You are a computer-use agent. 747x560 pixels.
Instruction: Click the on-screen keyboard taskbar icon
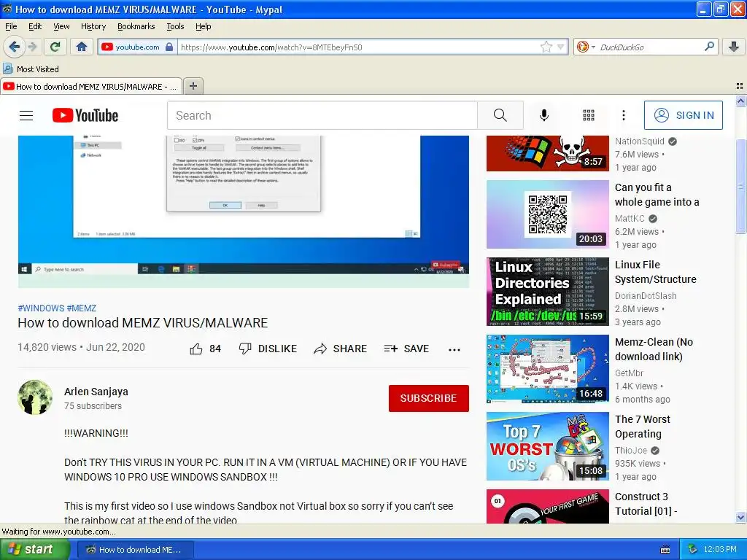point(665,550)
